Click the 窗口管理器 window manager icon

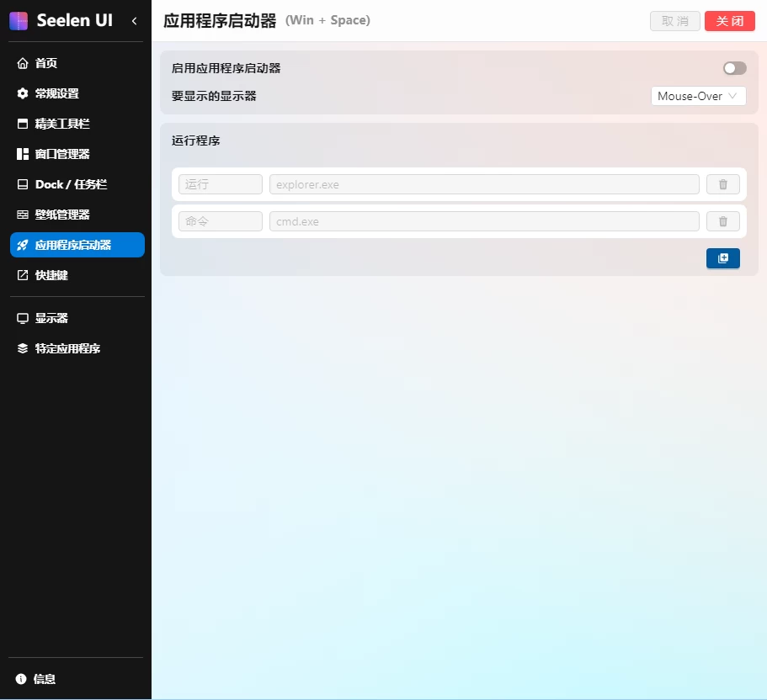click(x=23, y=154)
